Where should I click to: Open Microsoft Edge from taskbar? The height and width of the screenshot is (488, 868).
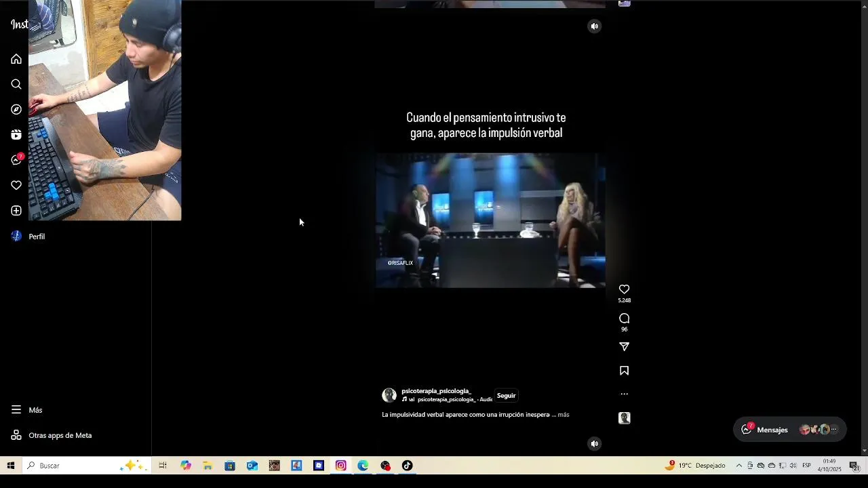click(x=363, y=466)
